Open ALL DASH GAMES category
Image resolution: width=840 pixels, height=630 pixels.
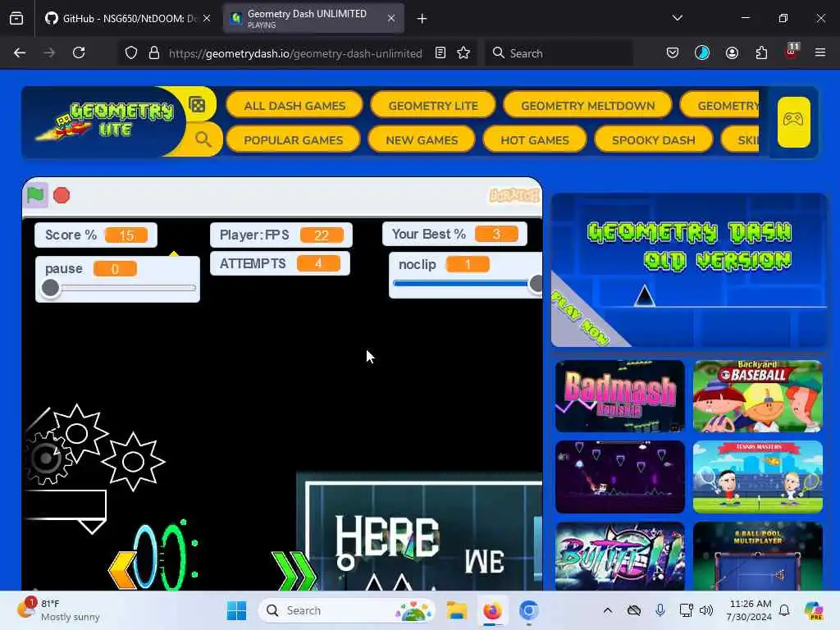point(294,106)
